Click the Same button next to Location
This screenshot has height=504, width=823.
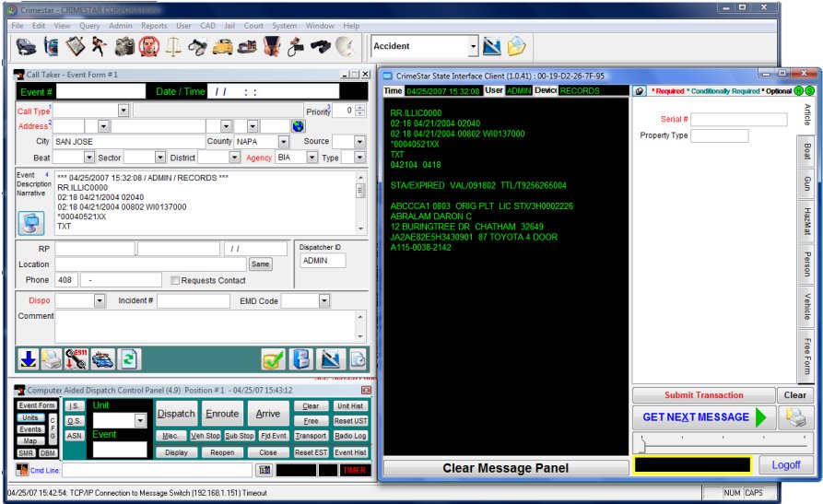tap(260, 264)
